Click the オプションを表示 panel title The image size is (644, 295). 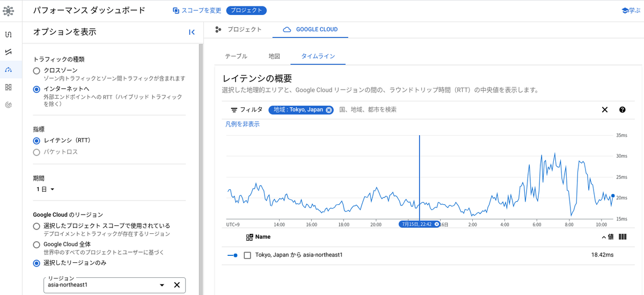pyautogui.click(x=64, y=32)
